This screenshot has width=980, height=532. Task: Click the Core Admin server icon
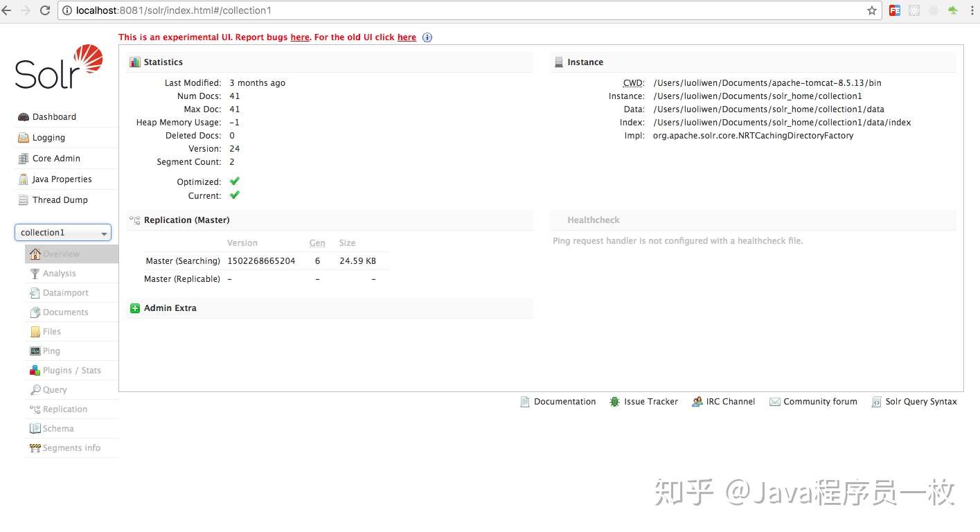[x=24, y=159]
